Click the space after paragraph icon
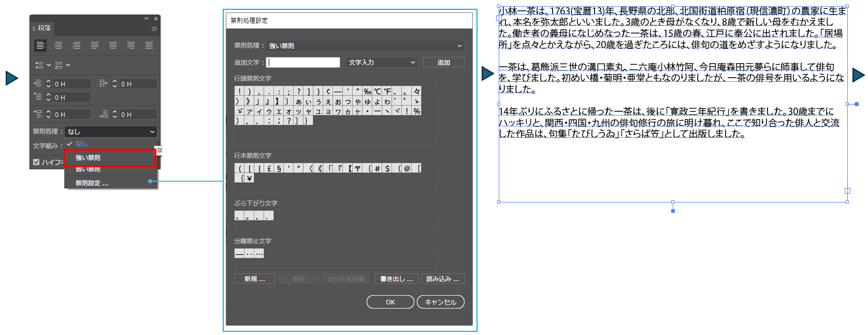868x335 pixels. click(104, 114)
